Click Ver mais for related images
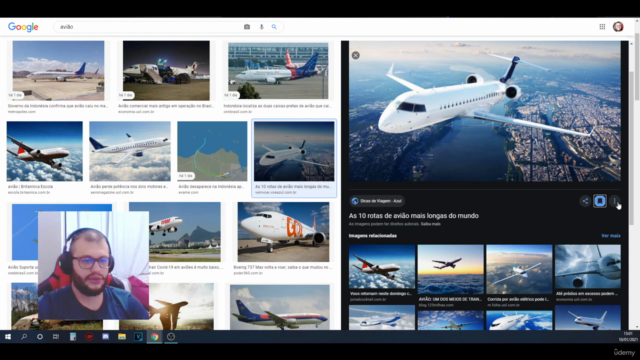Image resolution: width=640 pixels, height=360 pixels. click(x=611, y=236)
